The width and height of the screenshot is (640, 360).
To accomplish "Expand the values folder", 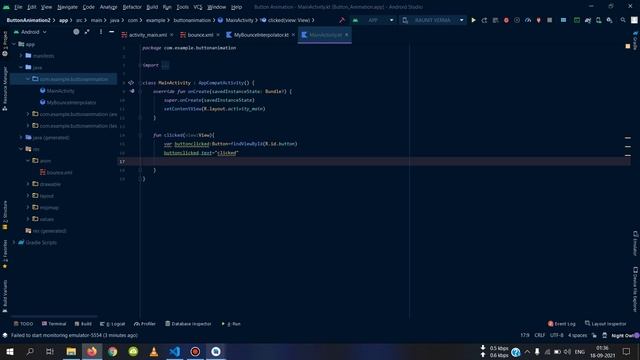I will click(28, 219).
